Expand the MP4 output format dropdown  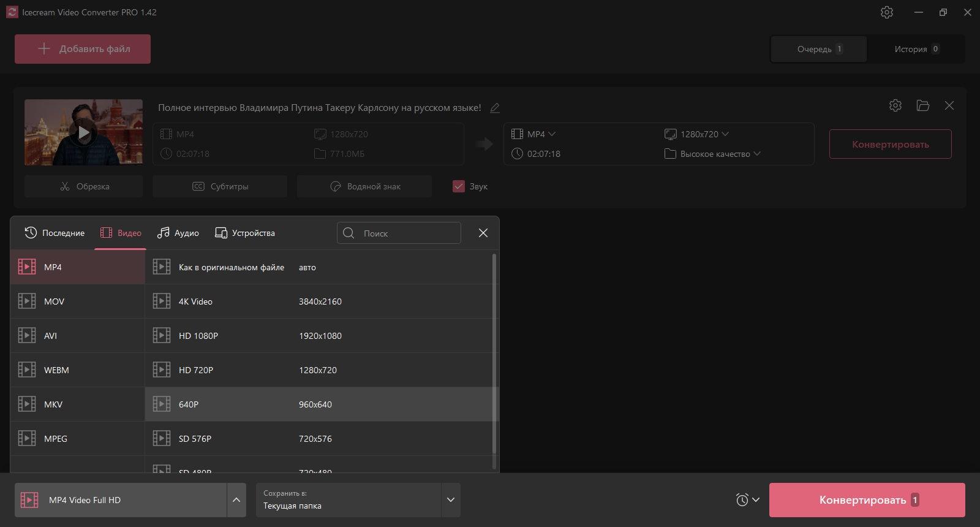[533, 134]
